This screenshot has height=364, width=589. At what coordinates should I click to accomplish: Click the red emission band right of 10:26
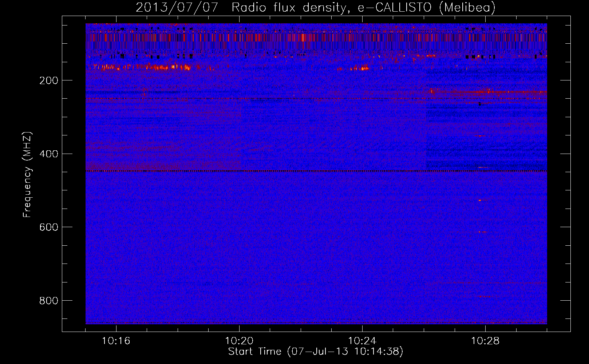488,92
